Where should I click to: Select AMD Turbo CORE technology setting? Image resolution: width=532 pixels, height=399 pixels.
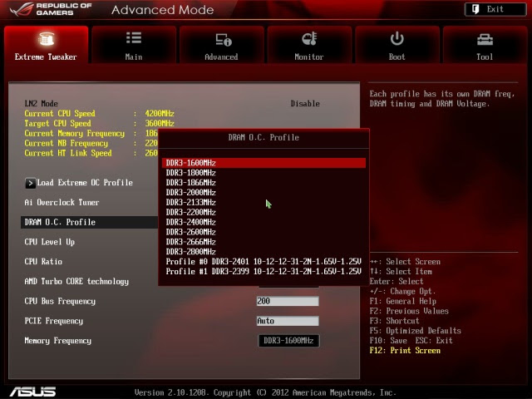click(x=76, y=282)
